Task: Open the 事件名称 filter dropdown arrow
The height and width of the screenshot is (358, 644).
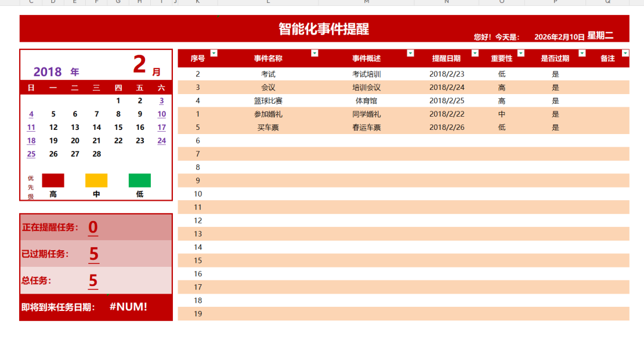Action: click(315, 53)
